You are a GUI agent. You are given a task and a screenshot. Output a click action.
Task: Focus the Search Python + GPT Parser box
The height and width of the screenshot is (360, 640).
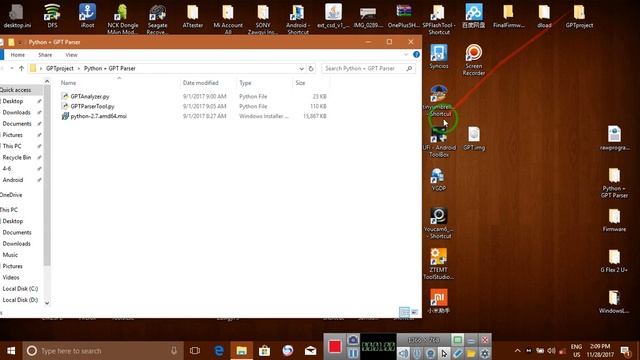tap(368, 69)
